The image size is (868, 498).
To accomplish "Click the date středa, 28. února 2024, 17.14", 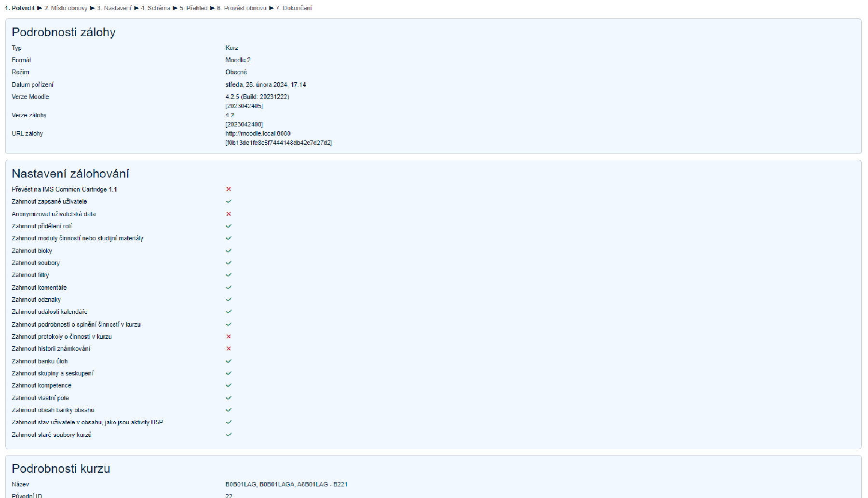I will [266, 84].
